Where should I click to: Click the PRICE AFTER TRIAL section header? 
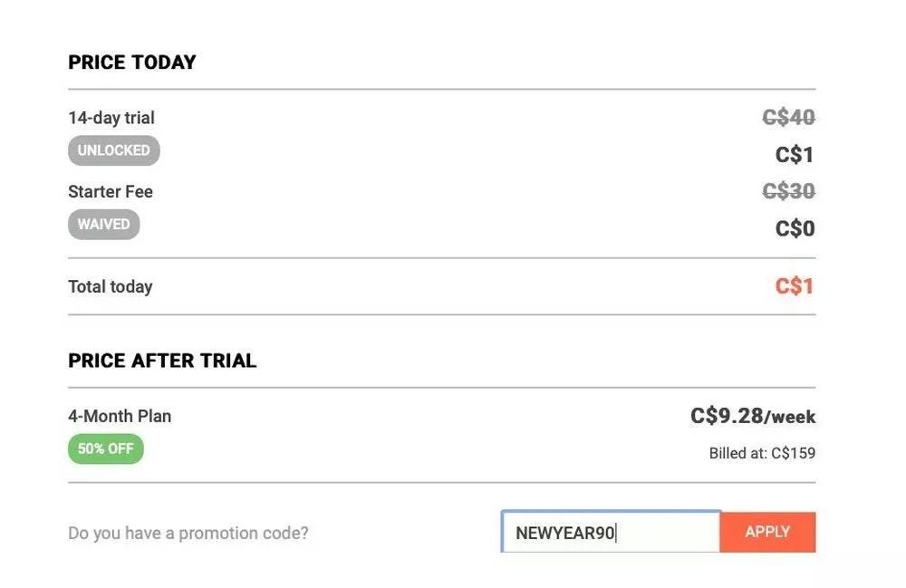[161, 360]
